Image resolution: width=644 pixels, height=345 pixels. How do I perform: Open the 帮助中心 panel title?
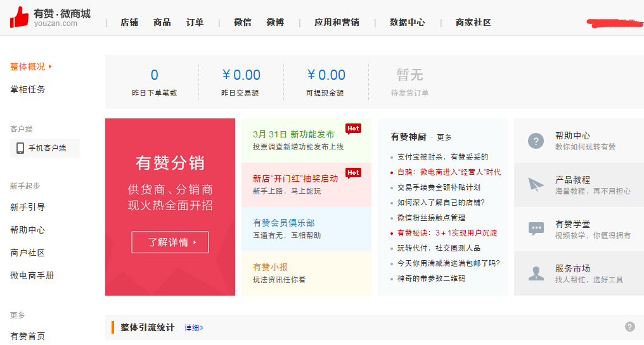point(572,135)
